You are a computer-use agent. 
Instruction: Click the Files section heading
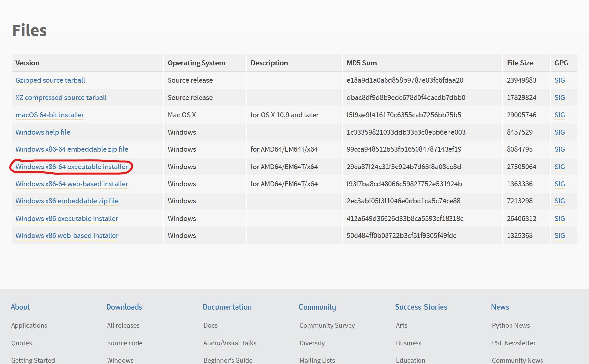[30, 30]
